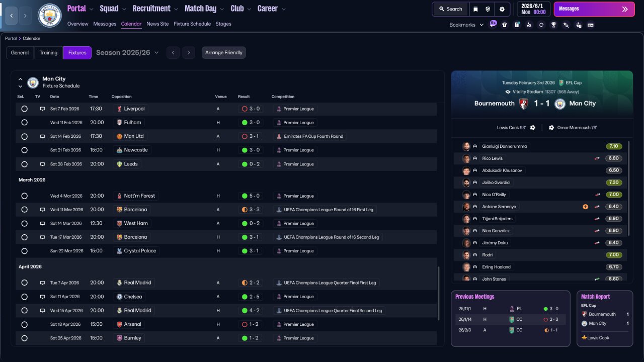This screenshot has width=644, height=362.
Task: Expand the Squad menu dropdown arrow
Action: pos(124,9)
